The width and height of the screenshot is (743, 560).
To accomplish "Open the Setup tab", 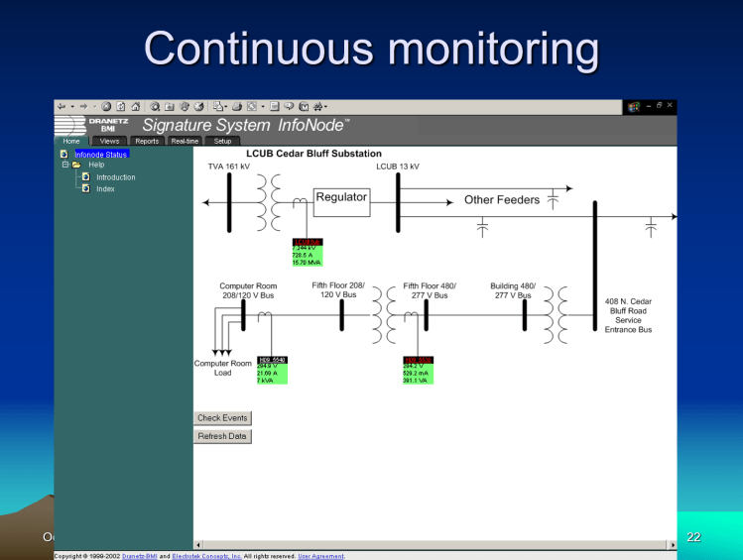I will tap(222, 142).
